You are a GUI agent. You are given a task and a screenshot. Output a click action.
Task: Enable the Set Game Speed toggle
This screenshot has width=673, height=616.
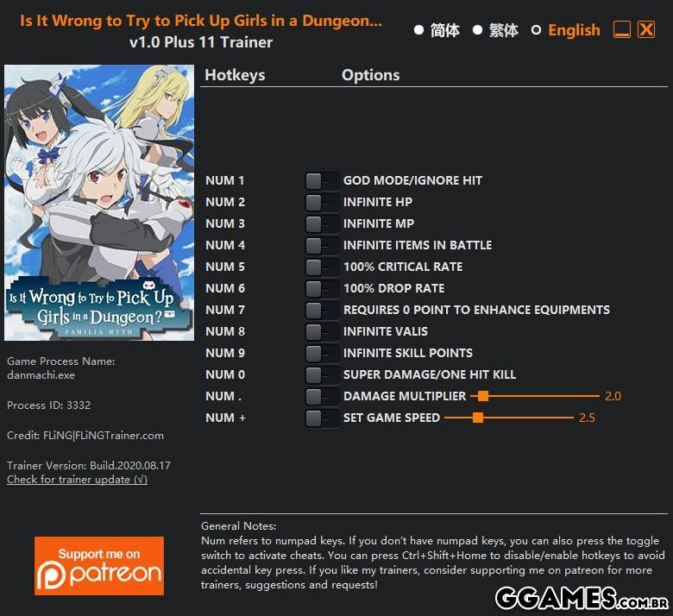tap(322, 418)
